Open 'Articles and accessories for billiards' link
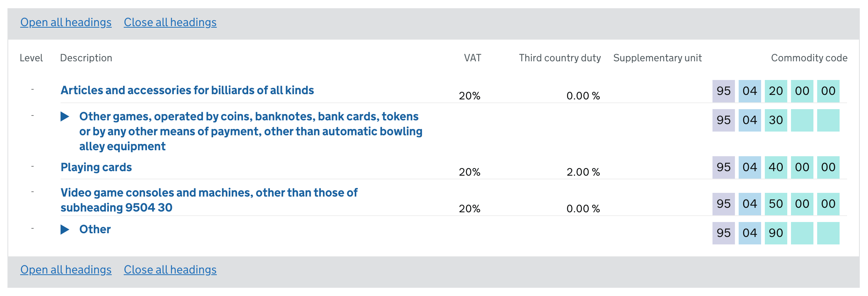Image resolution: width=868 pixels, height=296 pixels. (187, 90)
